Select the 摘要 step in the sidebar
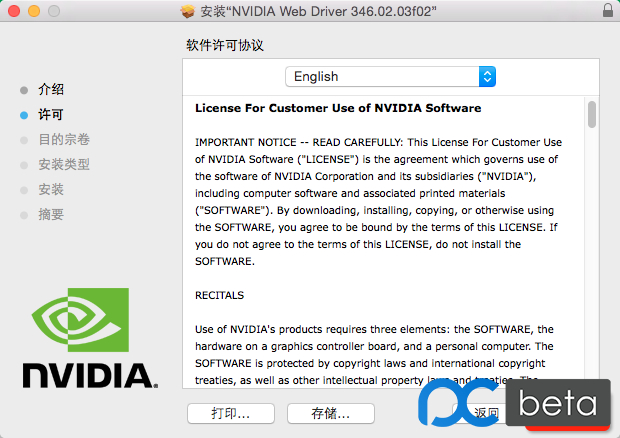 (51, 215)
